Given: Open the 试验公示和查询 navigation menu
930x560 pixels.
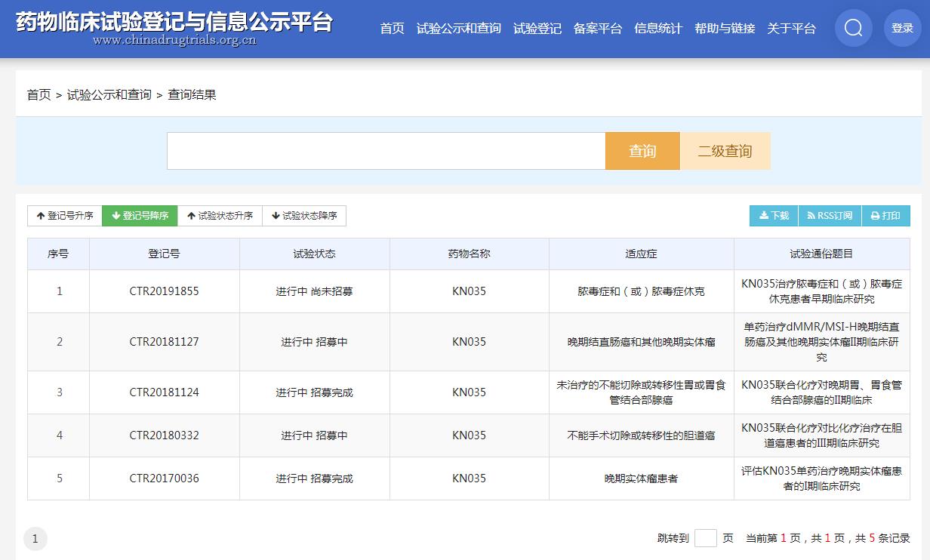Looking at the screenshot, I should tap(458, 29).
